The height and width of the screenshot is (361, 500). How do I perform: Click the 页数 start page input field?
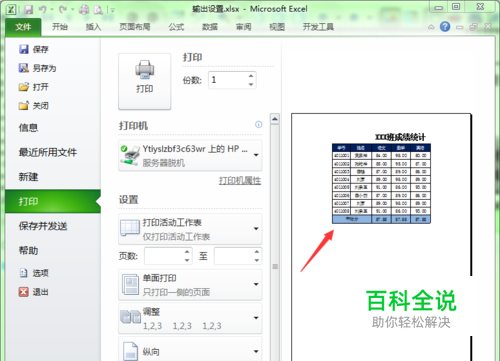(x=164, y=256)
